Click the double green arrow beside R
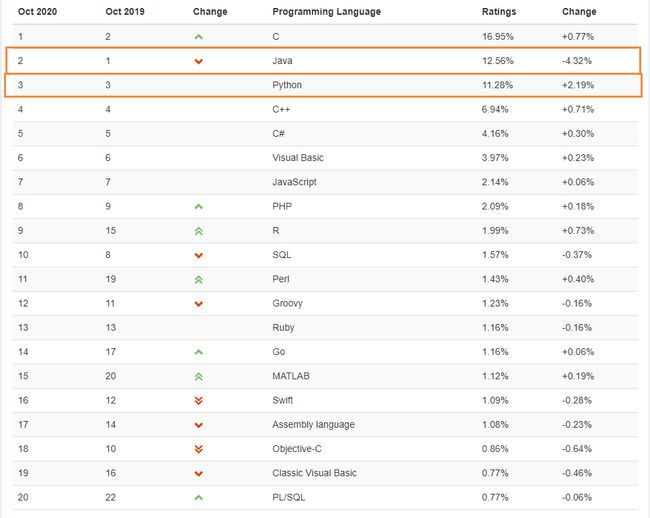This screenshot has height=518, width=650. point(199,231)
